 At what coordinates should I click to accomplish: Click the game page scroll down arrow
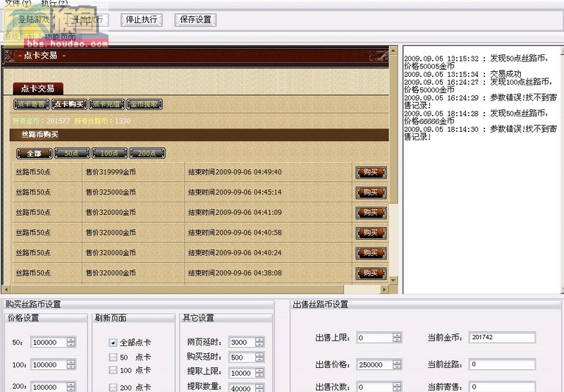click(393, 280)
